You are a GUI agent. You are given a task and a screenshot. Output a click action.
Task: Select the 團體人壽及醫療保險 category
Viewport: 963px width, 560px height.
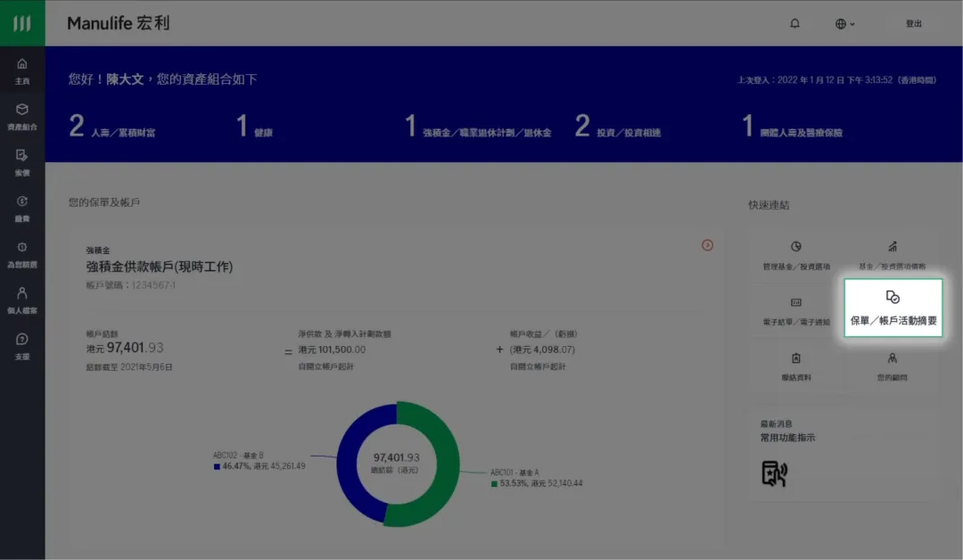click(x=793, y=127)
